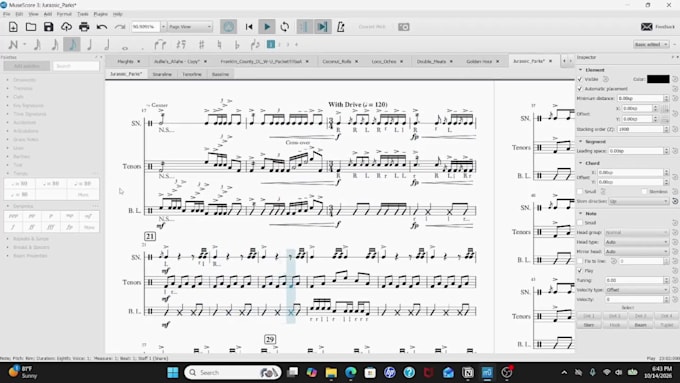Add a tie between notes
The width and height of the screenshot is (680, 383).
[160, 44]
